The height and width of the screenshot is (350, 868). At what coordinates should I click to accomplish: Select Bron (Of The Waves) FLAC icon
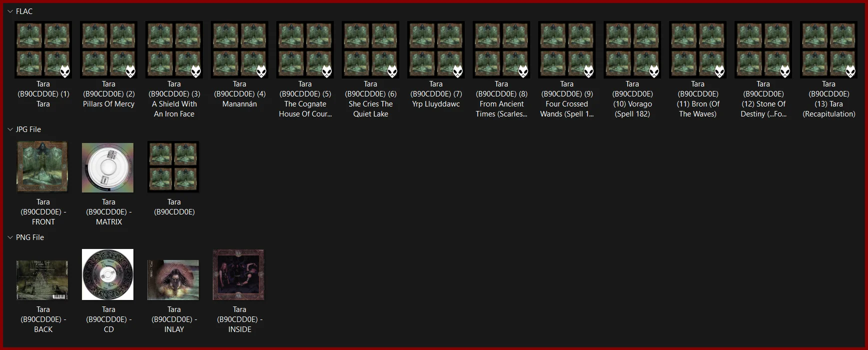click(698, 50)
